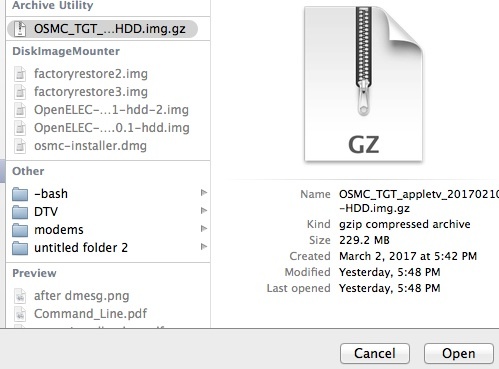Click the factoryrestore3.img file icon
The height and width of the screenshot is (369, 499).
click(x=20, y=92)
